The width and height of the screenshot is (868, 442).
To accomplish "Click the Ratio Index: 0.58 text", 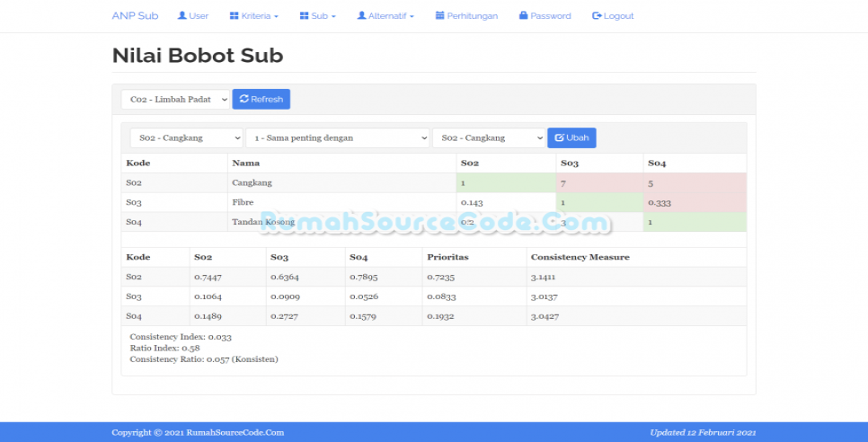I will [x=165, y=348].
